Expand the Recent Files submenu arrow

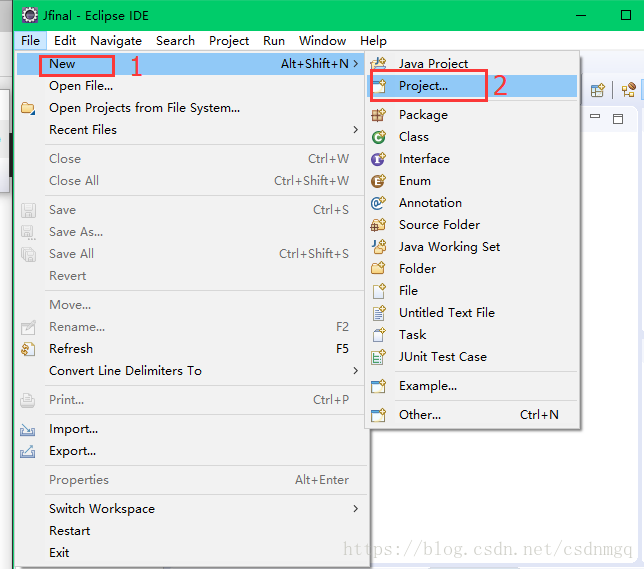(356, 130)
